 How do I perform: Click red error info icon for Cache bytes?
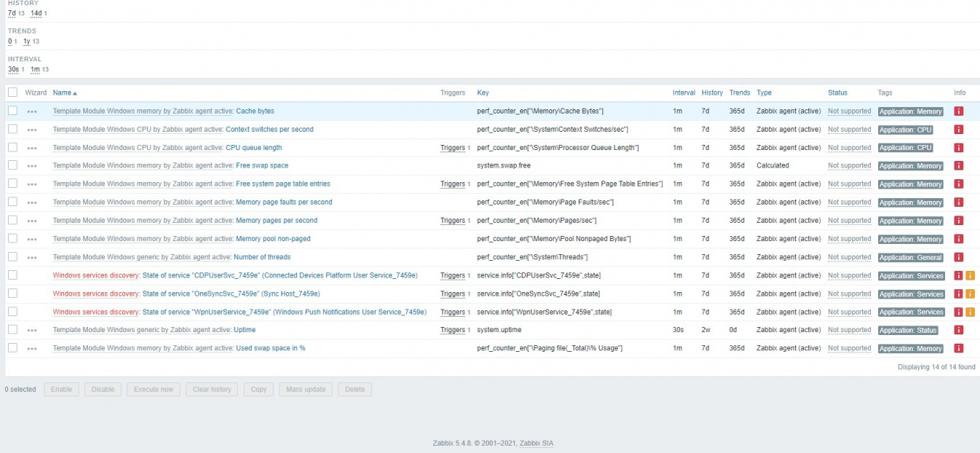tap(958, 111)
